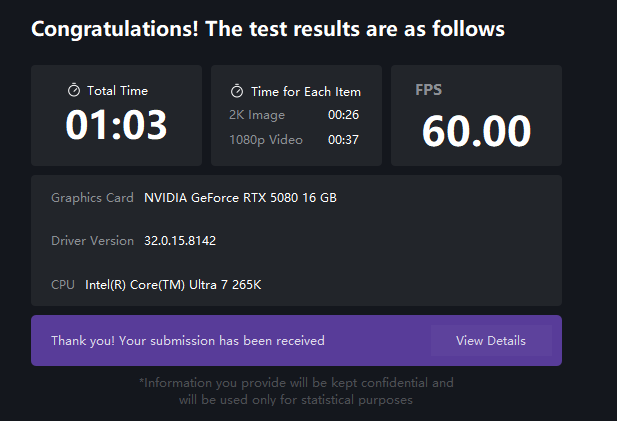Click the CPU label
The height and width of the screenshot is (421, 617).
coord(63,285)
